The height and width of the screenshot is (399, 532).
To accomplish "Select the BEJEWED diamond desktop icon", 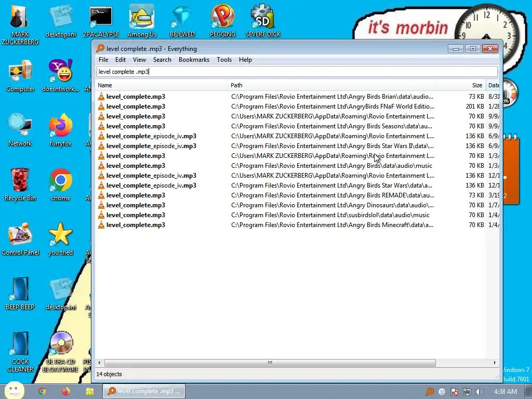I will point(182,21).
